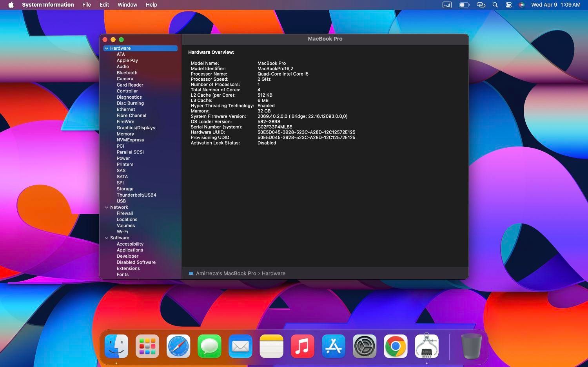Select Storage in the sidebar
This screenshot has height=367, width=588.
pyautogui.click(x=125, y=189)
